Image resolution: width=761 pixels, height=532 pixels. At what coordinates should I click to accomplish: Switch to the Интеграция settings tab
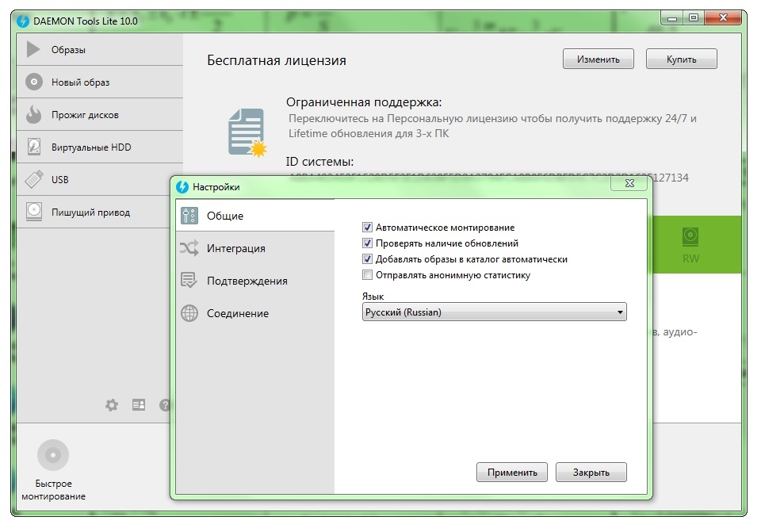point(235,248)
